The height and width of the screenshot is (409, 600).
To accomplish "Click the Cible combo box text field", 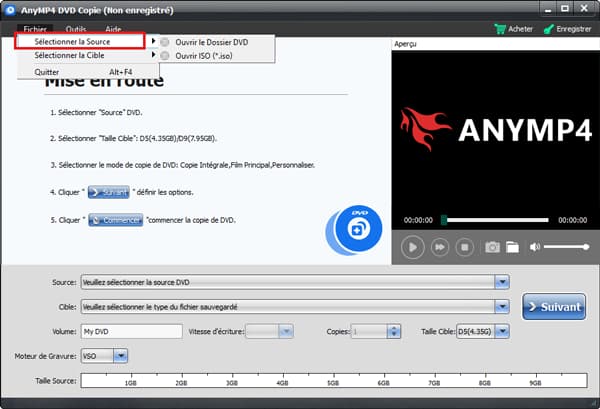I will pyautogui.click(x=288, y=307).
